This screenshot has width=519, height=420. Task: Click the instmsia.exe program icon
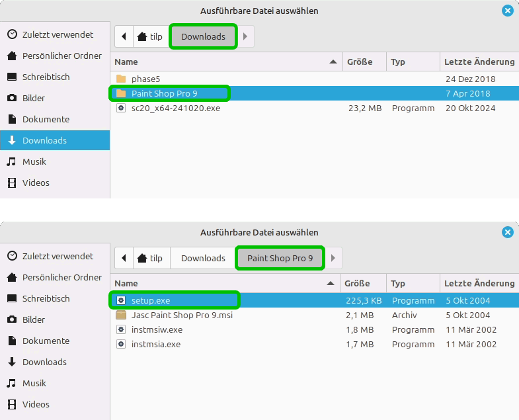(121, 345)
